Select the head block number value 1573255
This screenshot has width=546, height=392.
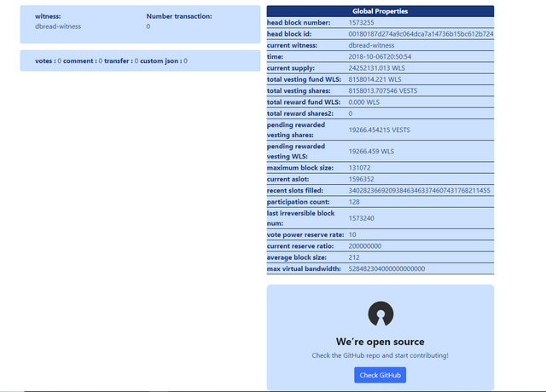coord(361,23)
